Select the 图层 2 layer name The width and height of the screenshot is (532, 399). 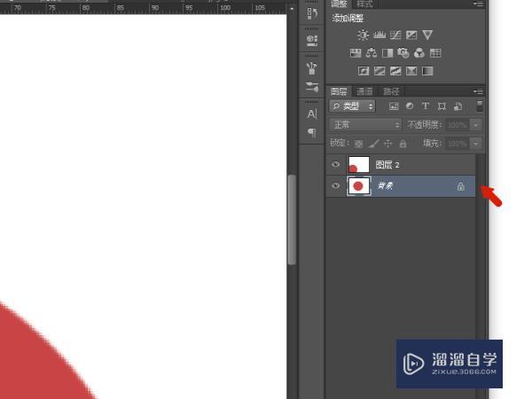pos(387,165)
